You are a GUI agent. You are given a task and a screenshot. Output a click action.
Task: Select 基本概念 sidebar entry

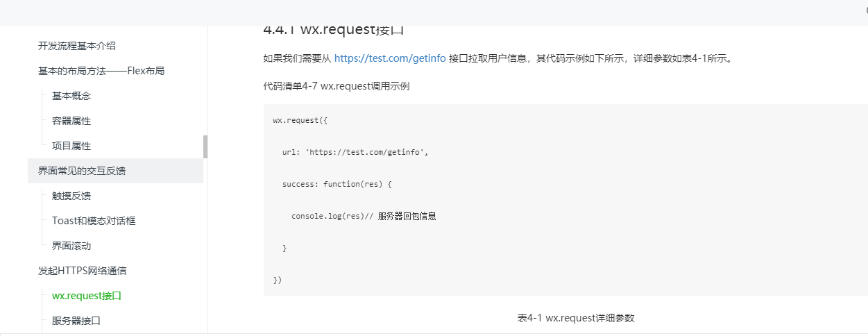pyautogui.click(x=71, y=96)
